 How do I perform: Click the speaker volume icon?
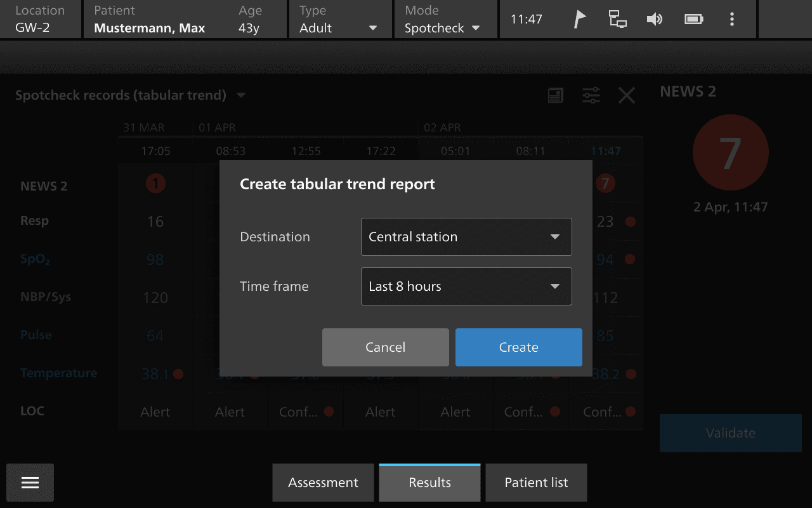click(x=655, y=19)
